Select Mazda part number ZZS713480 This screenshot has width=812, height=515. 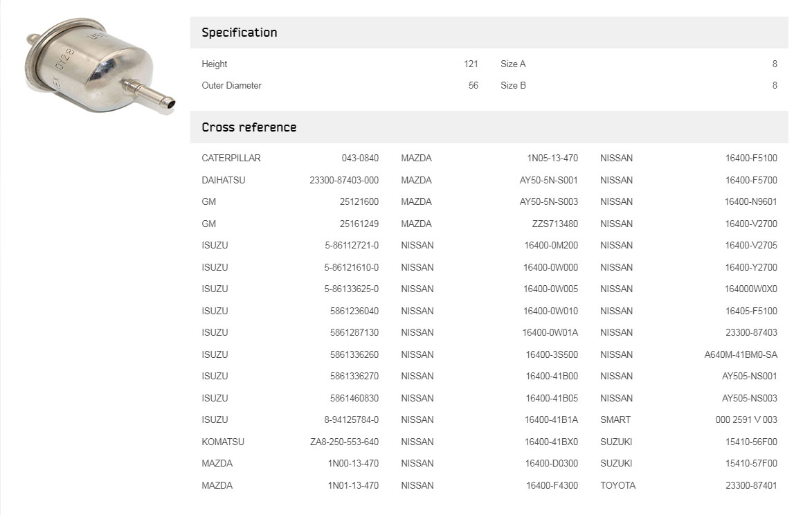[x=555, y=224]
